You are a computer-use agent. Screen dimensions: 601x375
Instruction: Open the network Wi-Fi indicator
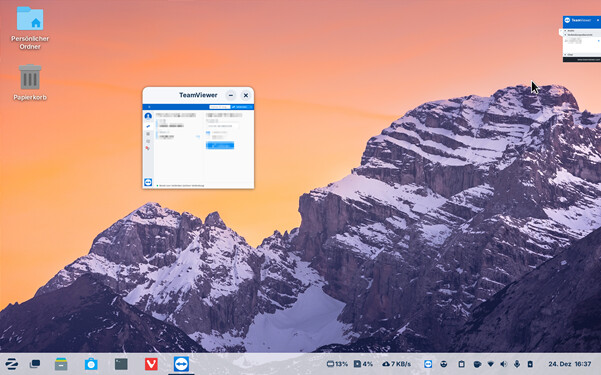pyautogui.click(x=491, y=363)
